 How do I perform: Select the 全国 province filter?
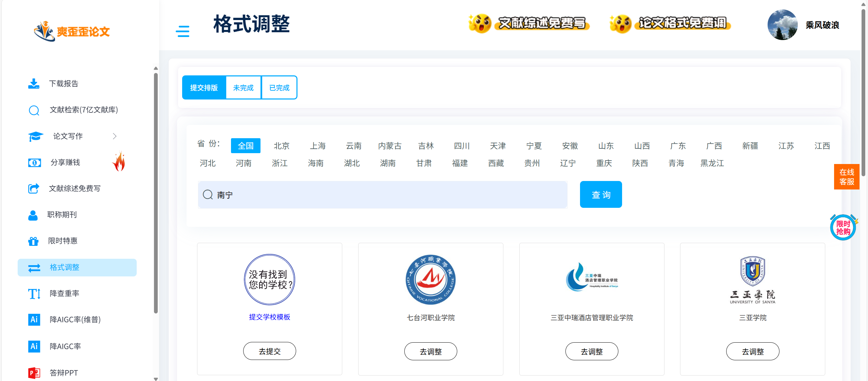pyautogui.click(x=246, y=146)
